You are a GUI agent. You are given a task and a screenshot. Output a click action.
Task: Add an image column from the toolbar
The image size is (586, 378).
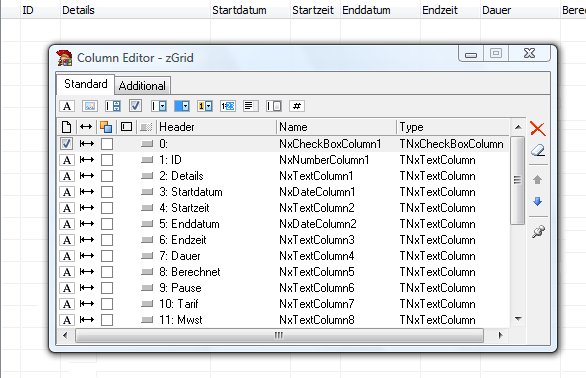click(x=90, y=106)
